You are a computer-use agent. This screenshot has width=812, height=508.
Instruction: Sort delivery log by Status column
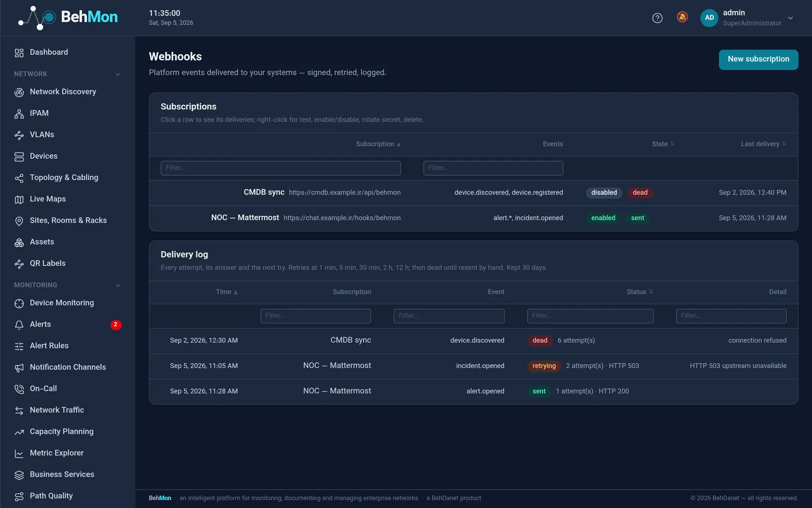[x=639, y=292]
